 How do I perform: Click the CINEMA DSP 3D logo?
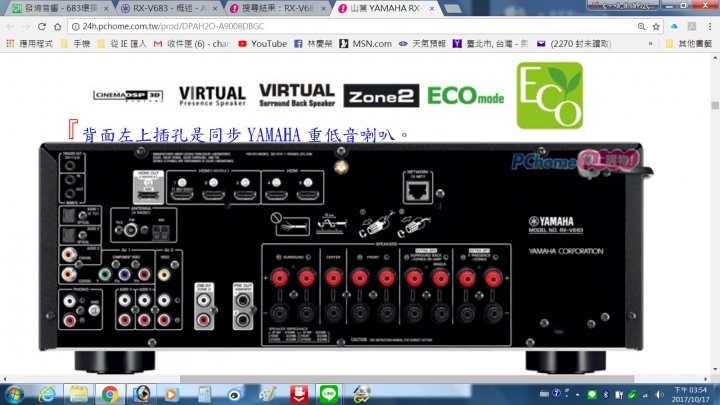[x=128, y=95]
